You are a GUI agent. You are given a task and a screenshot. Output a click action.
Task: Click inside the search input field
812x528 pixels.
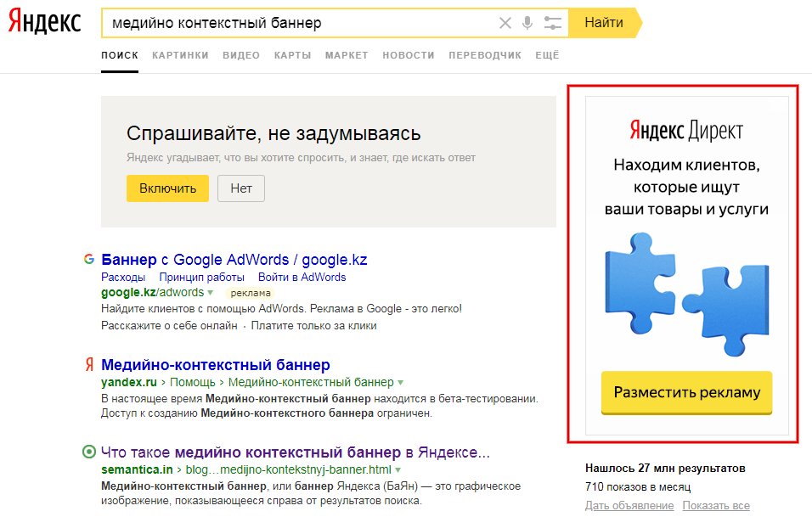click(297, 24)
